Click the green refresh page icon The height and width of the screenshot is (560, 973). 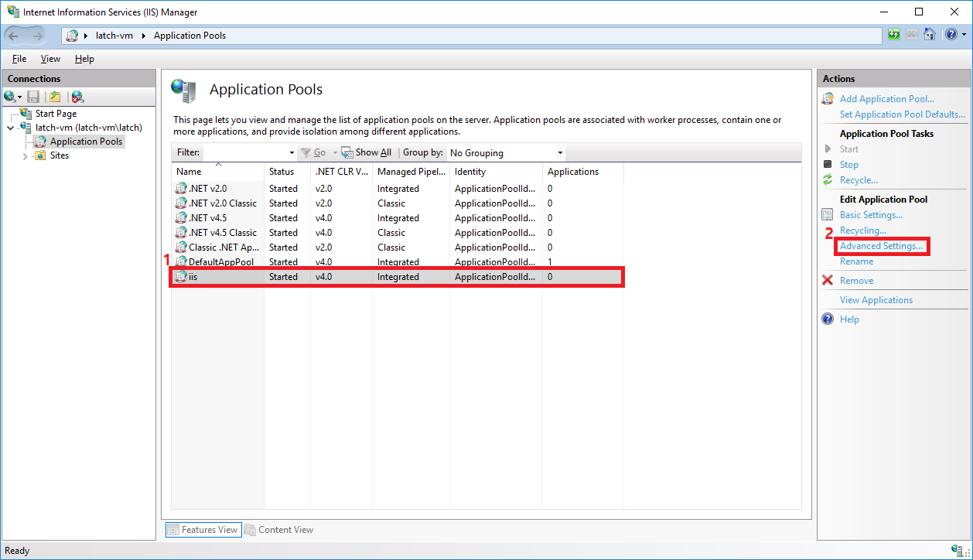(895, 35)
